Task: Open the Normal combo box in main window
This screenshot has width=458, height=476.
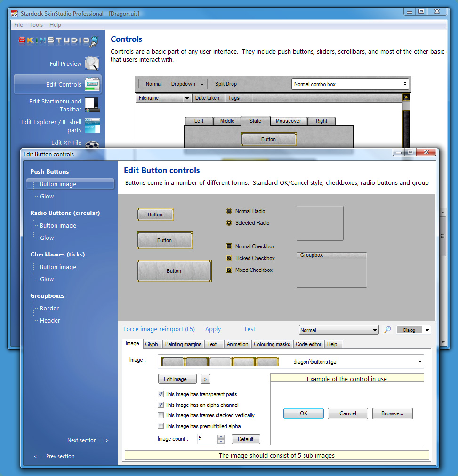Action: tap(350, 84)
